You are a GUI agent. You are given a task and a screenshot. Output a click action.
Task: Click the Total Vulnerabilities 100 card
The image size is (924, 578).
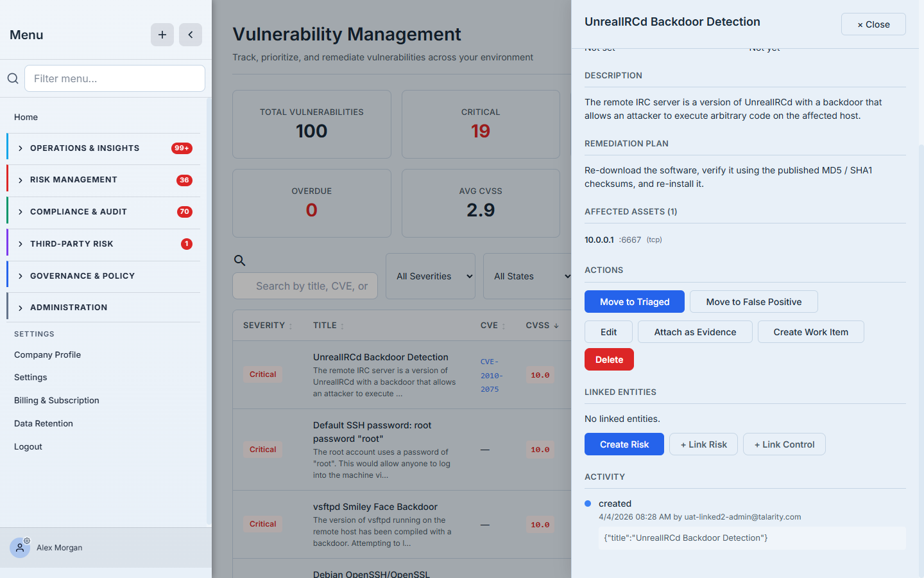pyautogui.click(x=312, y=124)
